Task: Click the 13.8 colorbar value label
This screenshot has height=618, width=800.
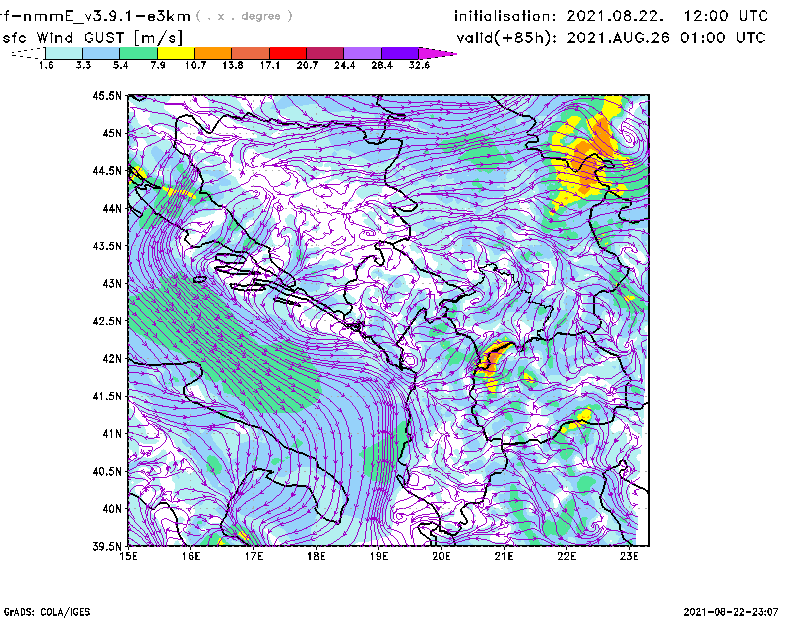Action: (233, 65)
